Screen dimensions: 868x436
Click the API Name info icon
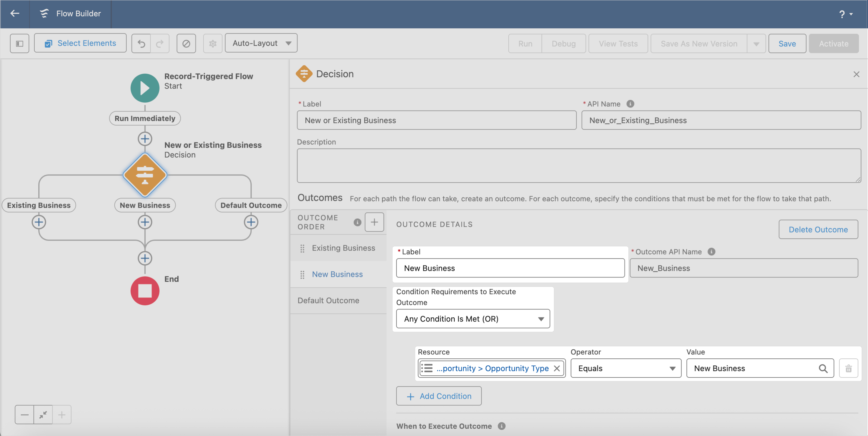tap(630, 104)
